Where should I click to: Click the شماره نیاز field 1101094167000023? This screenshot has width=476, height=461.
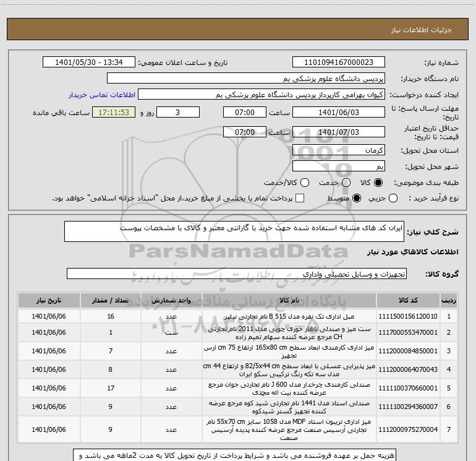tap(339, 62)
